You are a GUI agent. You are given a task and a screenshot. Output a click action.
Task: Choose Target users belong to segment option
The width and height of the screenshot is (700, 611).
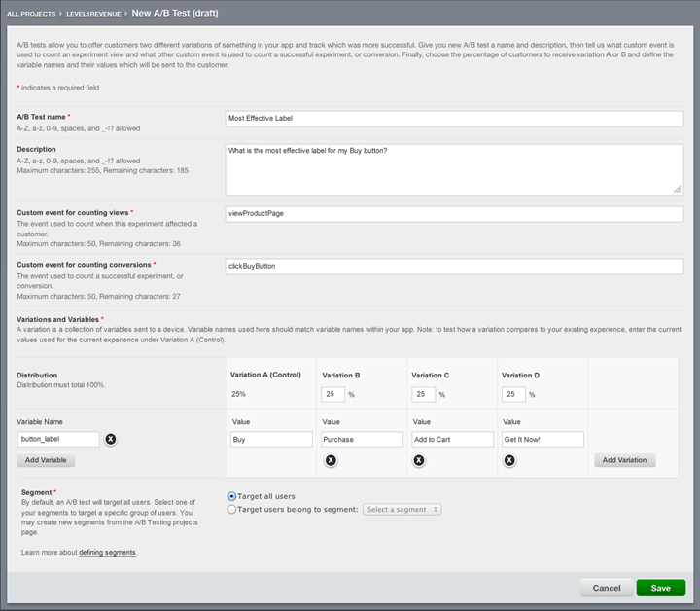pyautogui.click(x=231, y=509)
